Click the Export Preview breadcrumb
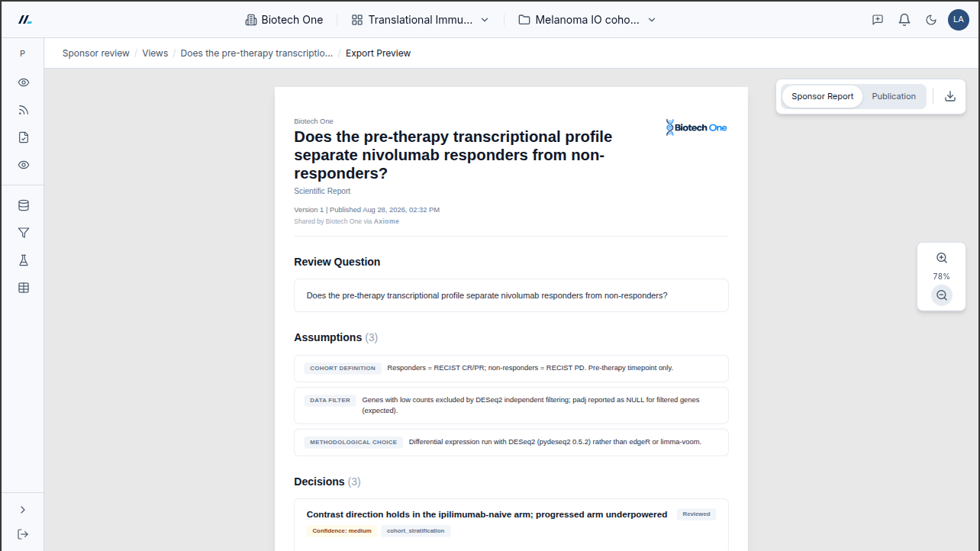This screenshot has height=551, width=980. 378,53
